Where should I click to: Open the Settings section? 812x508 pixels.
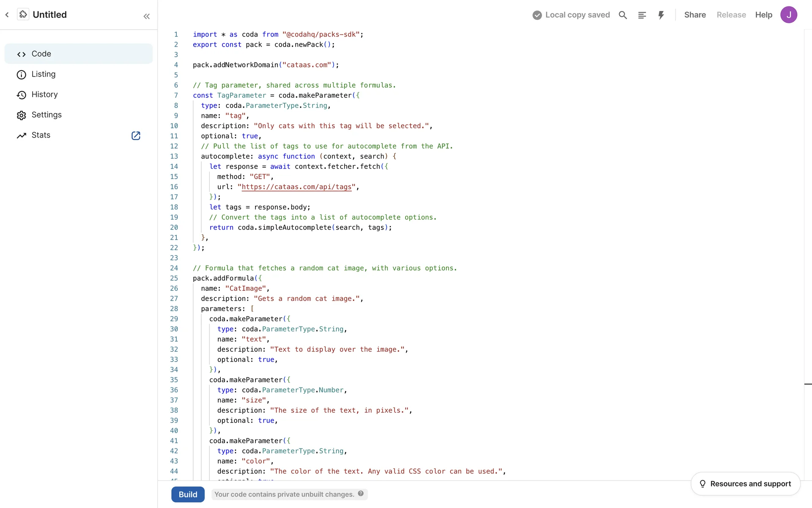click(47, 115)
